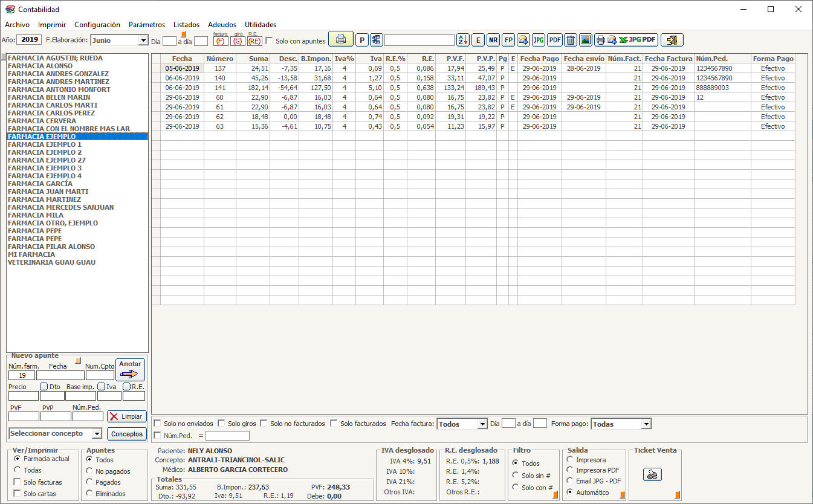Click the Limpiar button

click(x=127, y=416)
